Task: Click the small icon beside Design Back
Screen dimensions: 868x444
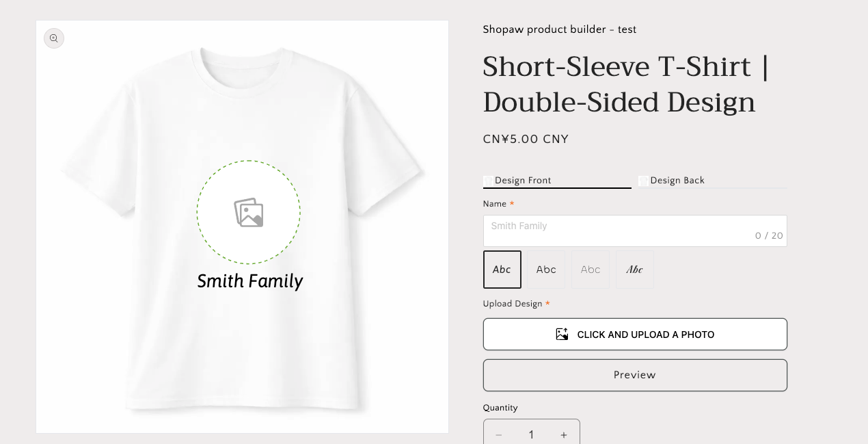Action: coord(643,181)
